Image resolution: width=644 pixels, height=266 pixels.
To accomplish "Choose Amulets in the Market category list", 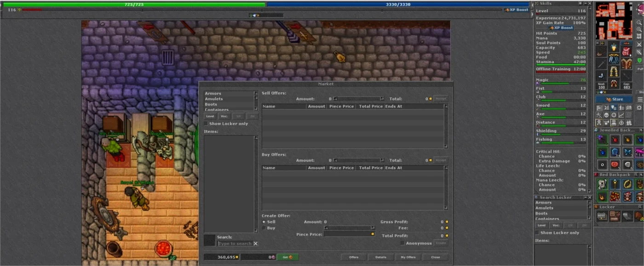I will [x=214, y=99].
